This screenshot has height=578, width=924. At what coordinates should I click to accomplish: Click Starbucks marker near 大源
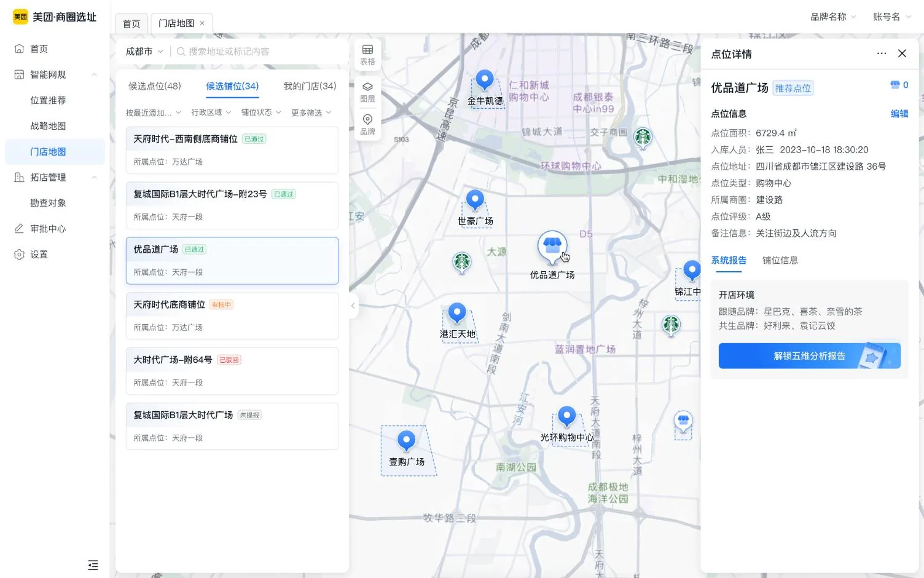click(x=462, y=263)
